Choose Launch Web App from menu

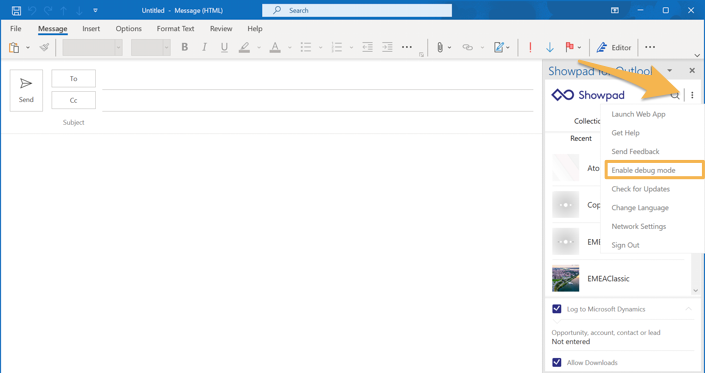coord(638,114)
